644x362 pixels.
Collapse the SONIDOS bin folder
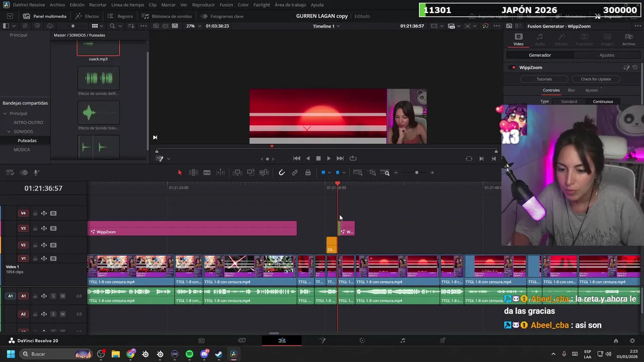point(9,132)
